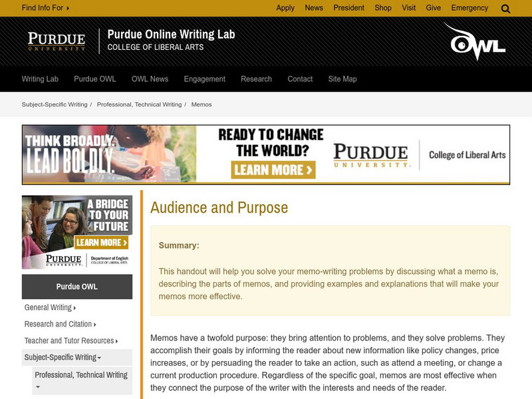Open the search magnifier icon

505,9
